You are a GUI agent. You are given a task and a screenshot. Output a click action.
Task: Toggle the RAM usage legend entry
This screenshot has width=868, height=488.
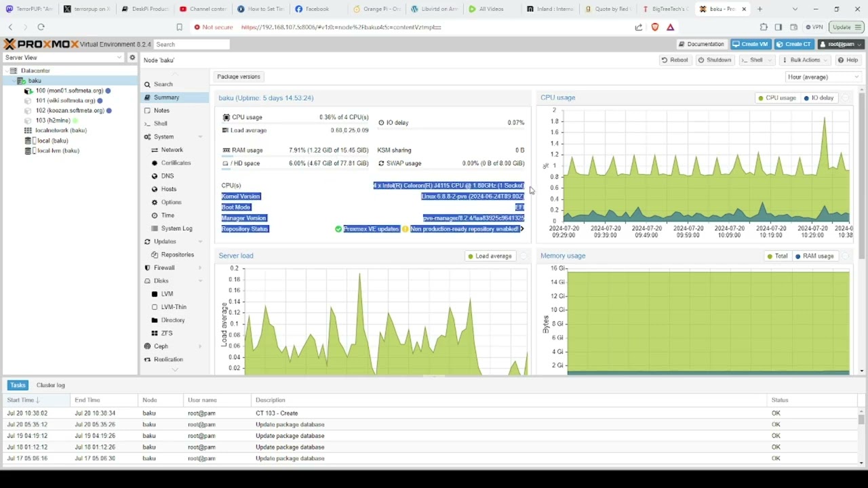click(814, 256)
